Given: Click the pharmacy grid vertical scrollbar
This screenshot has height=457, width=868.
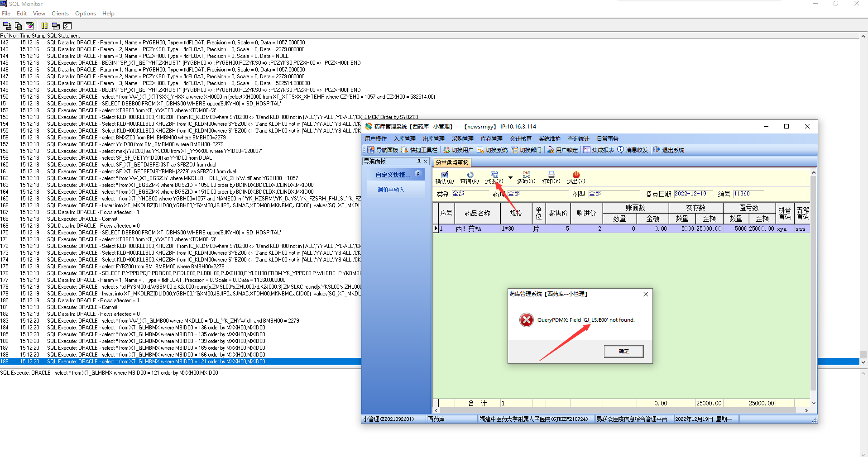Looking at the screenshot, I should [813, 287].
